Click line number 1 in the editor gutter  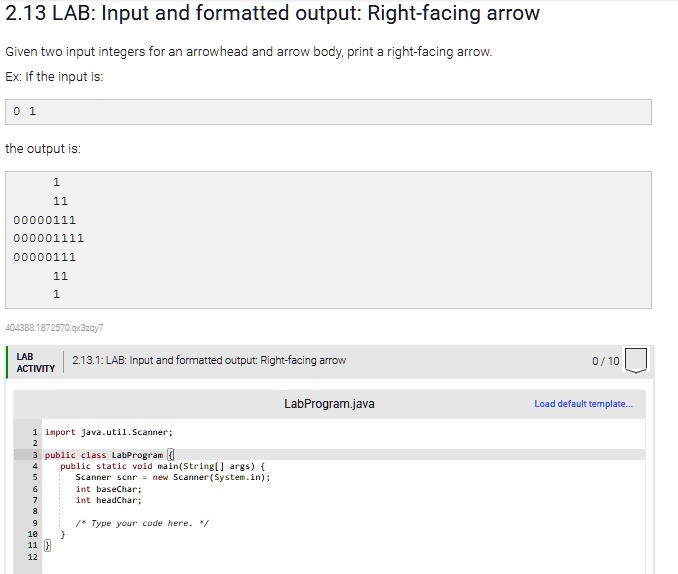35,432
